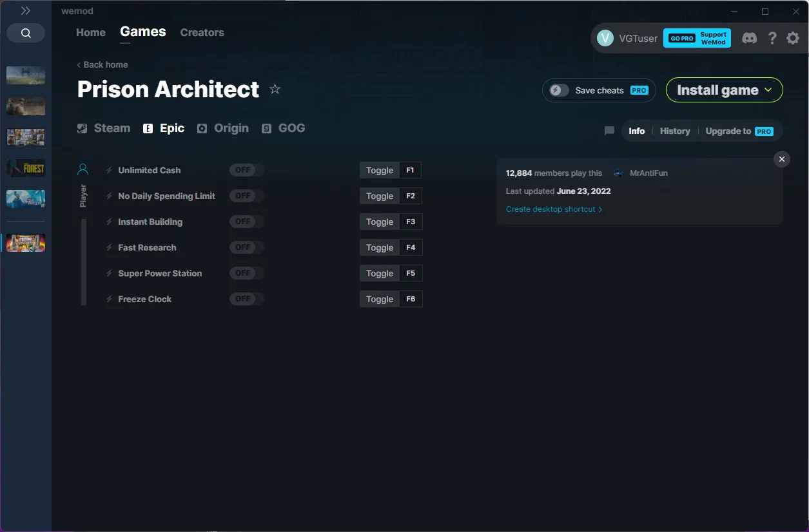Open the Install game dropdown arrow

(x=768, y=90)
